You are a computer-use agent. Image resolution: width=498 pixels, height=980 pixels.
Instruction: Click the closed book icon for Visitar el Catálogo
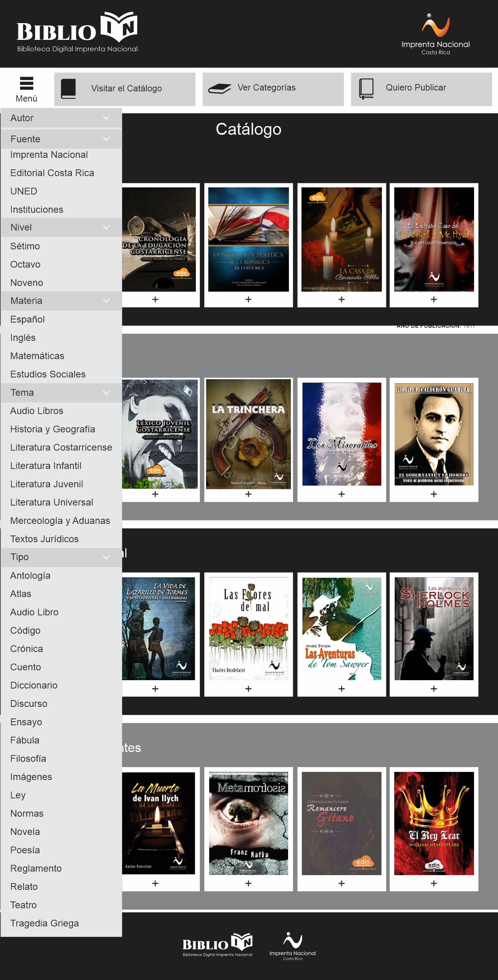pyautogui.click(x=68, y=89)
